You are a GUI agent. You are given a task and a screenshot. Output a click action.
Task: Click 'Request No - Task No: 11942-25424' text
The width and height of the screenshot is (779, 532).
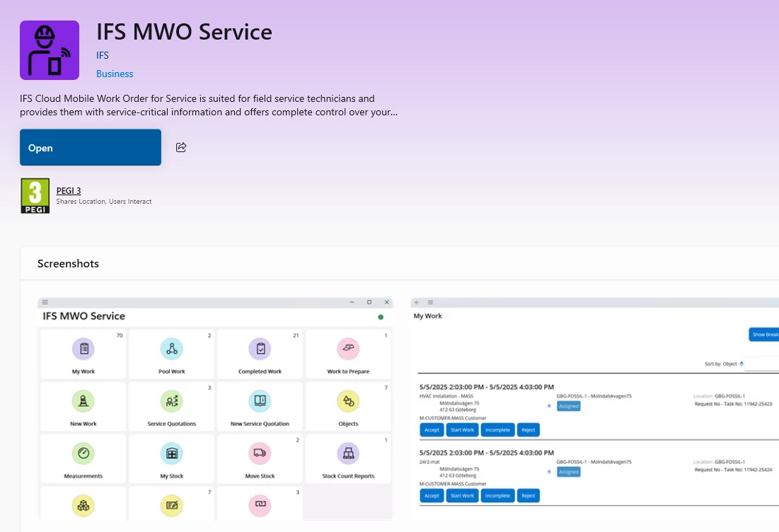tap(733, 470)
